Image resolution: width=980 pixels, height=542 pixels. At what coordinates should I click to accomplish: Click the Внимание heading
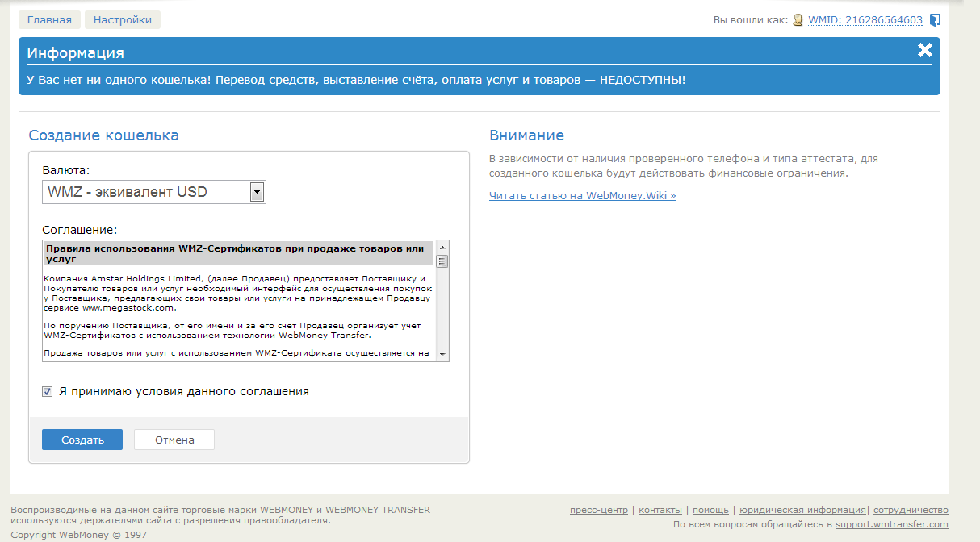coord(526,135)
